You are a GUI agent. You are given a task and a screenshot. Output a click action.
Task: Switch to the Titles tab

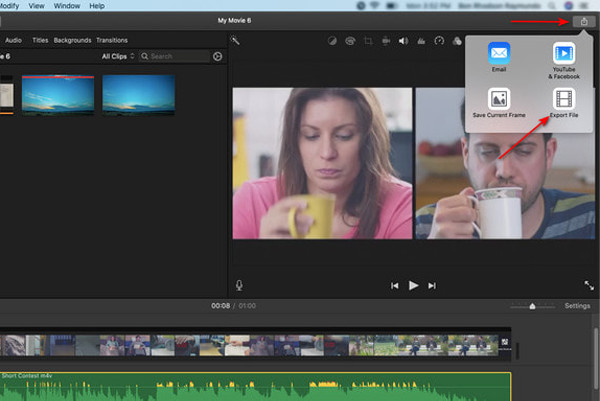(40, 40)
